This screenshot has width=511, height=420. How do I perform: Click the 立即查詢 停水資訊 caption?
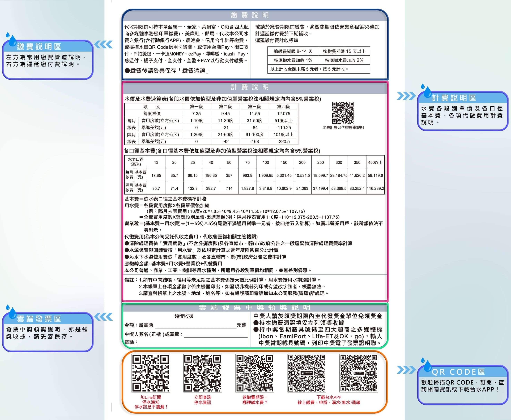[x=203, y=400]
